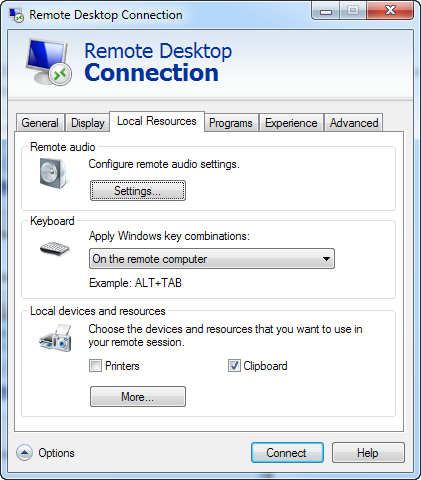Switch to the General tab

(40, 123)
